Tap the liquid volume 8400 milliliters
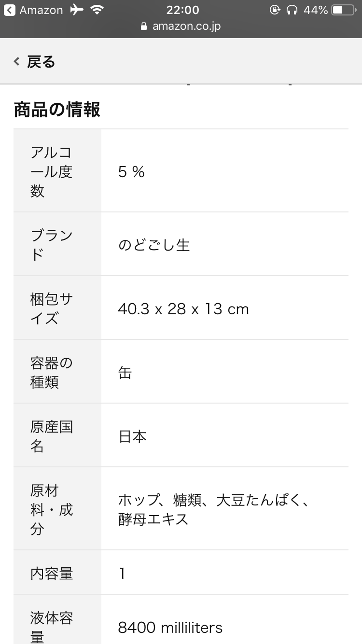The width and height of the screenshot is (362, 644). tap(170, 628)
